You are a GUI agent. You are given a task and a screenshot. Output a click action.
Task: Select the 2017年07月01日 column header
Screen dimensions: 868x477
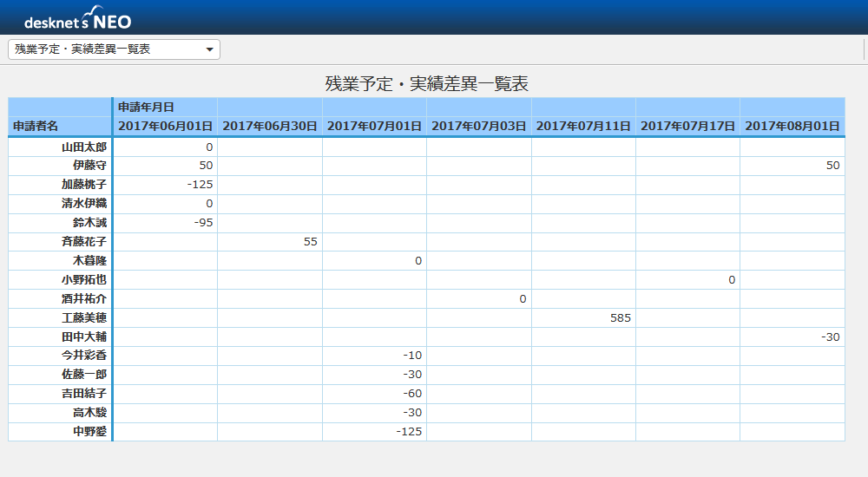click(x=374, y=126)
